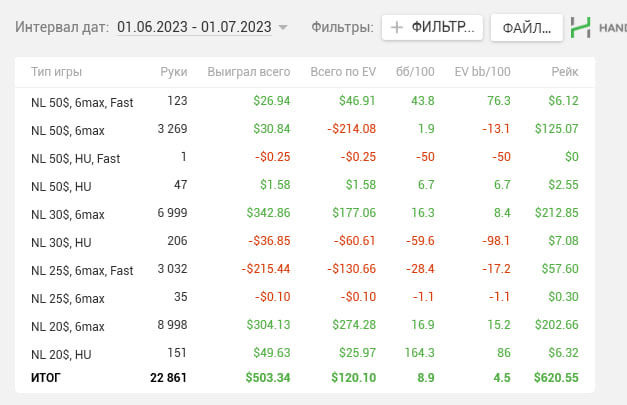Click the NL 20$, HU row
The width and height of the screenshot is (627, 405).
tap(61, 353)
